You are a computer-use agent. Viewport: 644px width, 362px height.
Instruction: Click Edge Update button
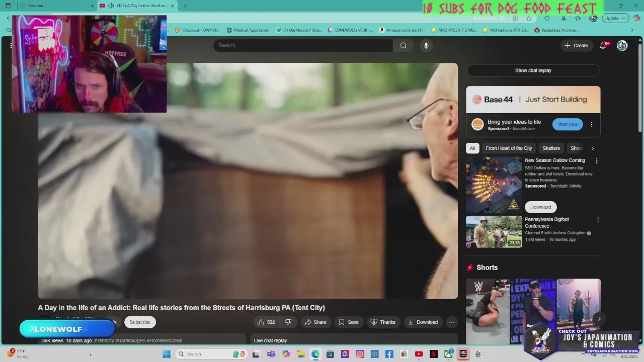pos(616,18)
